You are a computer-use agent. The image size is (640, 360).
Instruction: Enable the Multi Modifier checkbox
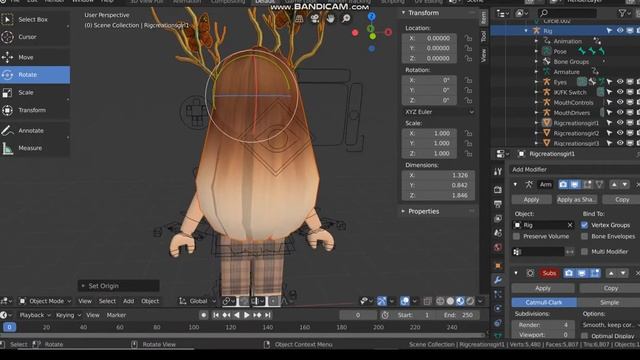pos(584,251)
